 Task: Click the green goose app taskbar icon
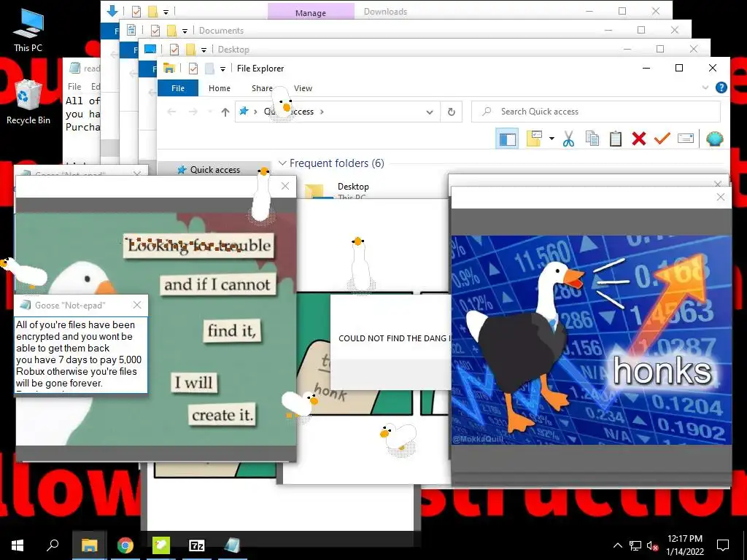click(161, 545)
